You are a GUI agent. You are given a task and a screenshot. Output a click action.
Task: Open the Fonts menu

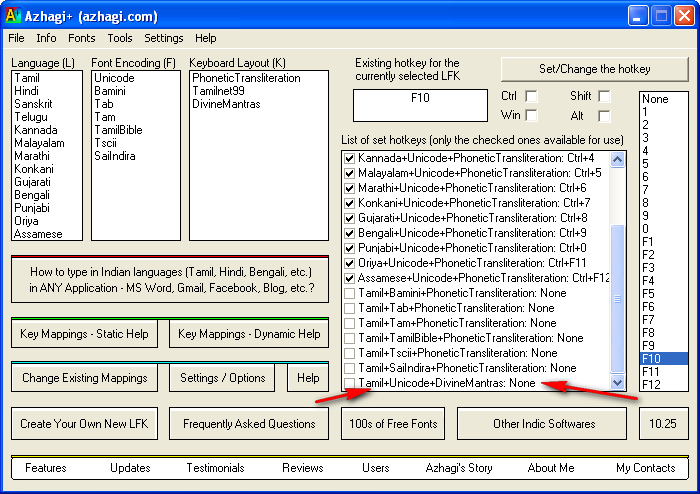(x=82, y=38)
